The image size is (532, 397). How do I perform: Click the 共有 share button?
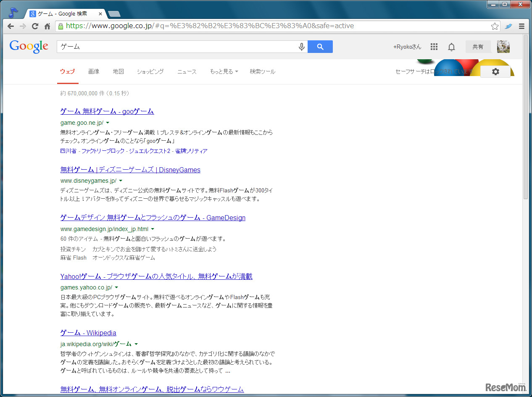478,47
